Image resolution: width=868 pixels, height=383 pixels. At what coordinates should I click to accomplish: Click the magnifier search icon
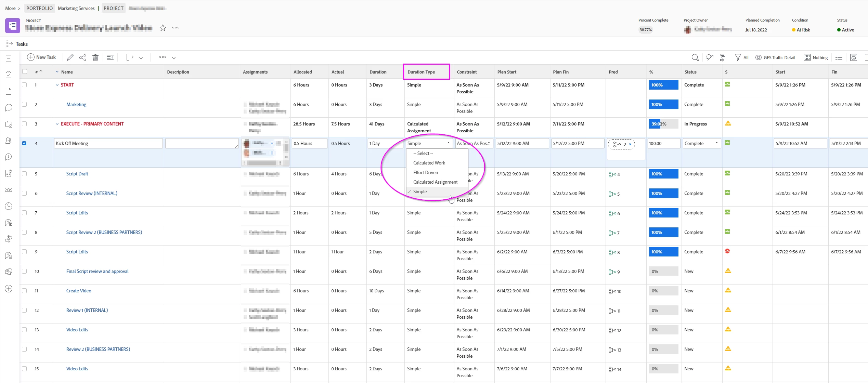695,57
